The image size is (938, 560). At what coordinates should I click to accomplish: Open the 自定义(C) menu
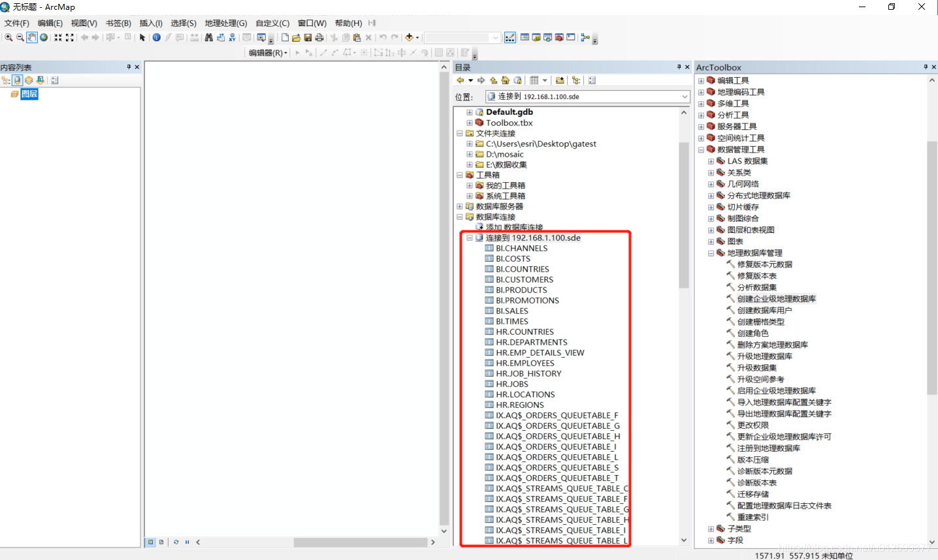click(x=272, y=23)
